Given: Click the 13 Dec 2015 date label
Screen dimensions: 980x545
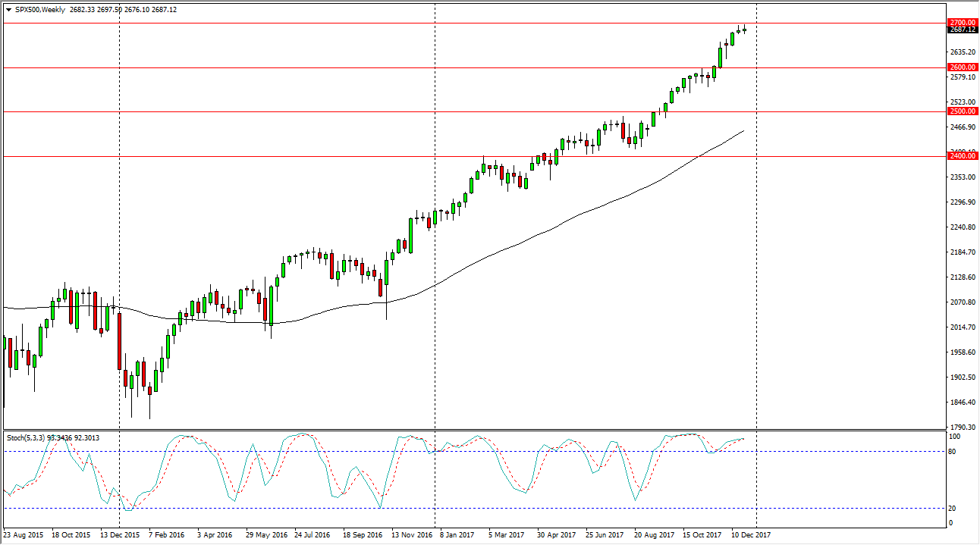Looking at the screenshot, I should [x=121, y=535].
